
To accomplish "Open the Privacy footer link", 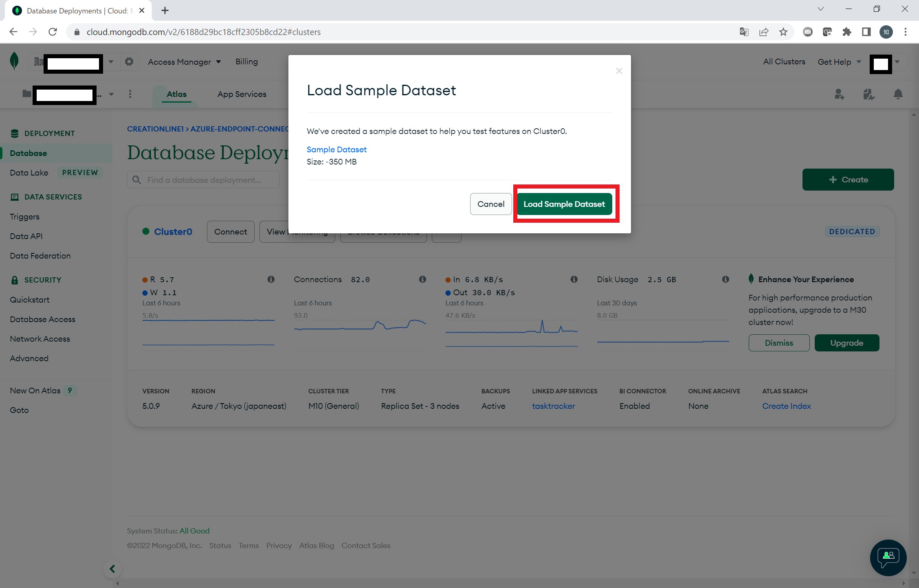I will point(279,546).
